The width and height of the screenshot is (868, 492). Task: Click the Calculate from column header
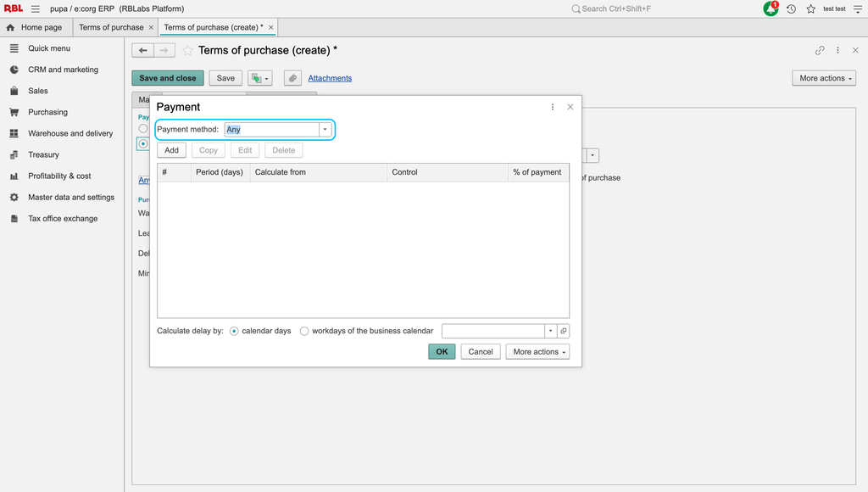319,172
